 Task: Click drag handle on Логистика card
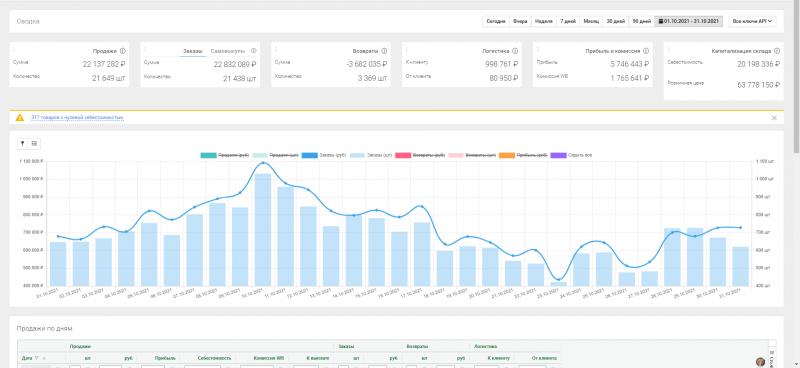point(407,50)
